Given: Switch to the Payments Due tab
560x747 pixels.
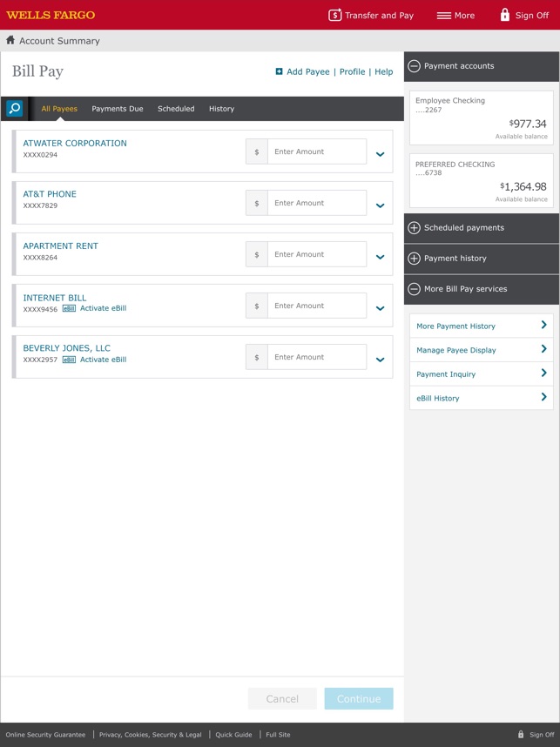Looking at the screenshot, I should pyautogui.click(x=118, y=109).
